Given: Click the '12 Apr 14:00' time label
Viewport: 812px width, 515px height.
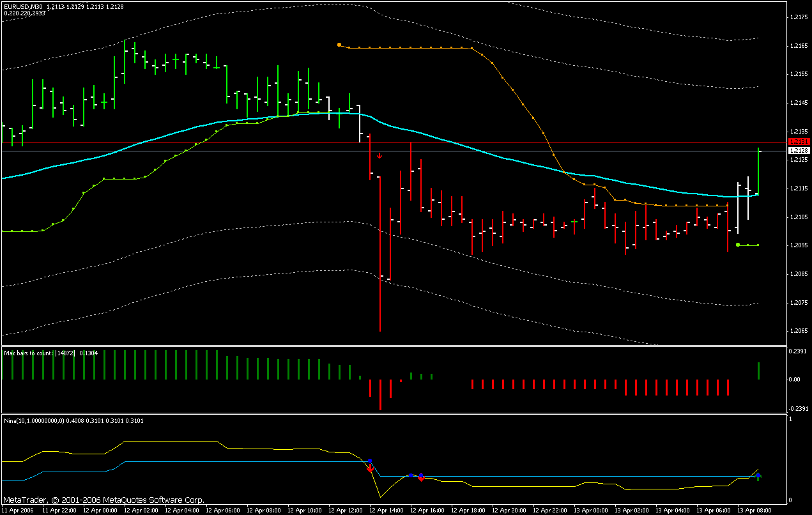Looking at the screenshot, I should pos(385,511).
